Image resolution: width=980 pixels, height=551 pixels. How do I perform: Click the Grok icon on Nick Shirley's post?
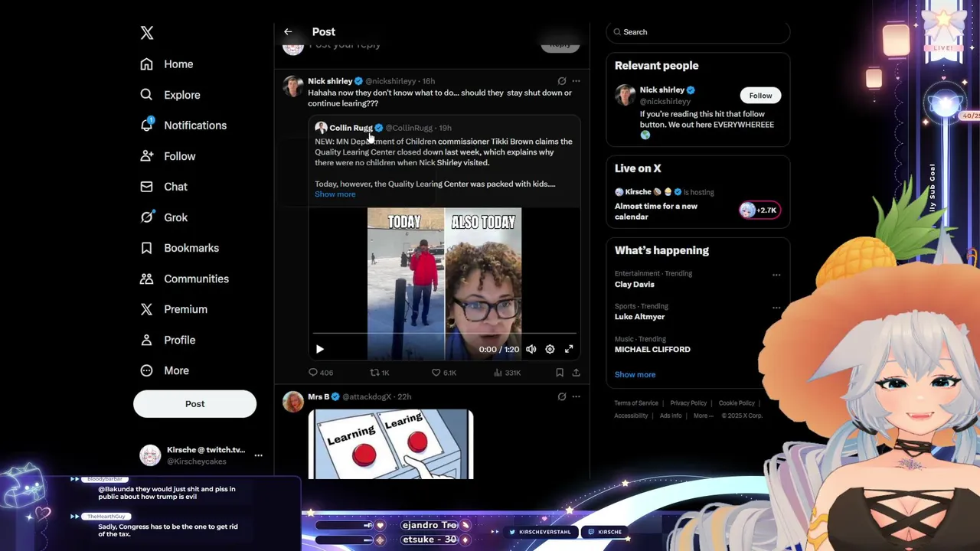click(x=562, y=81)
